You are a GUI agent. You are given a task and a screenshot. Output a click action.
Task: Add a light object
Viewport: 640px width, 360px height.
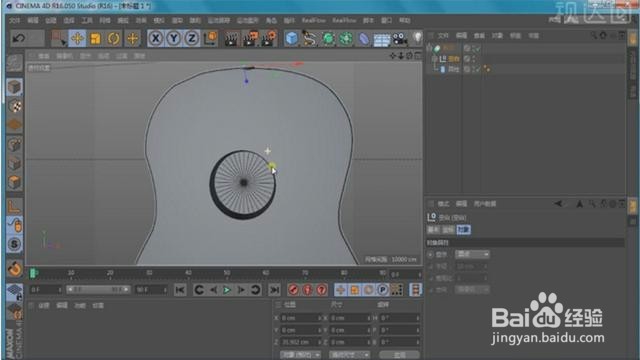click(417, 38)
